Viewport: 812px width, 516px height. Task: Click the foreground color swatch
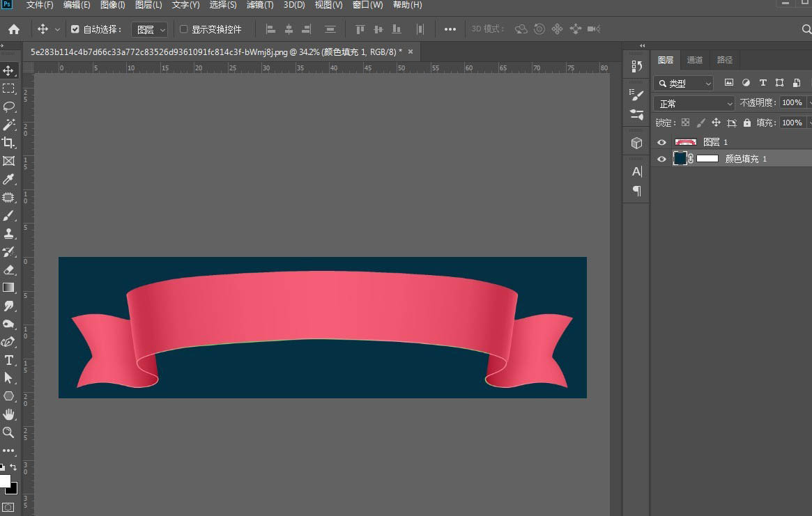pos(3,481)
